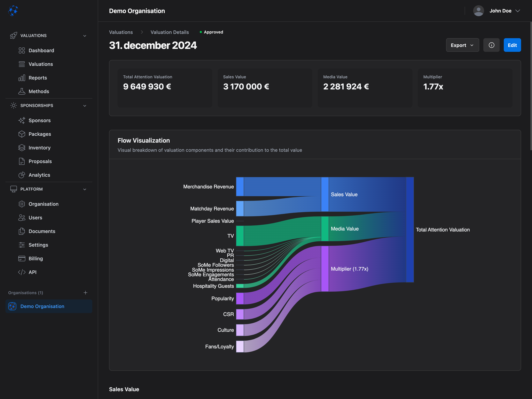Select the Reports icon in the sidebar
This screenshot has height=399, width=532.
pos(22,78)
